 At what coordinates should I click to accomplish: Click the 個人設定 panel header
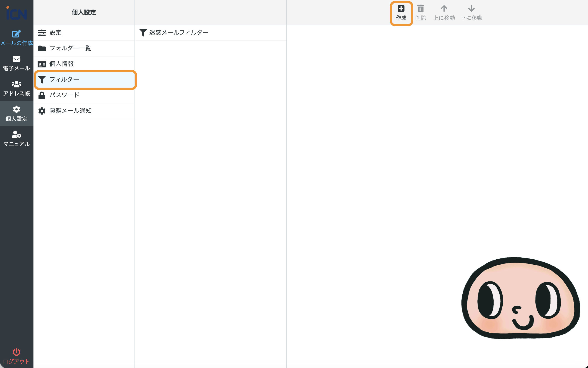point(84,12)
